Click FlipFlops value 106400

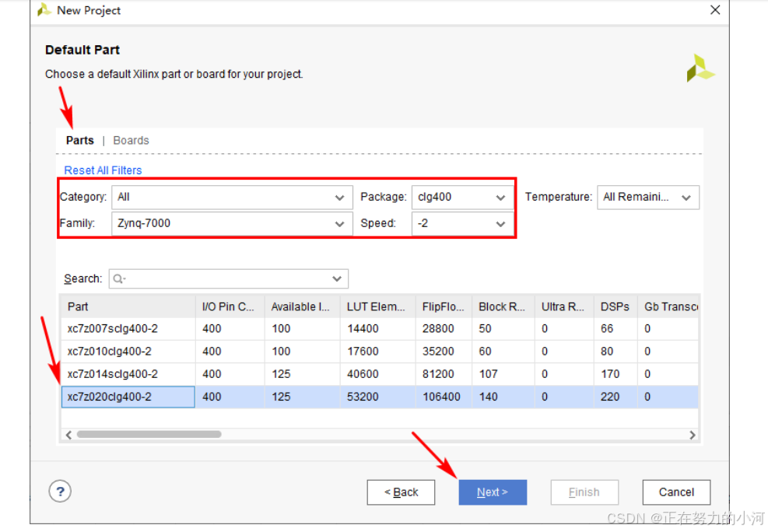(x=441, y=397)
